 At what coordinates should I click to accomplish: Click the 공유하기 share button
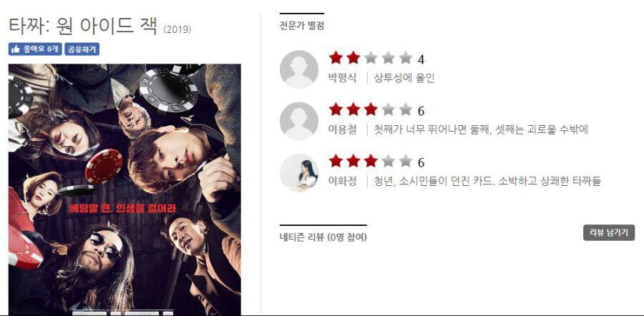tap(82, 49)
